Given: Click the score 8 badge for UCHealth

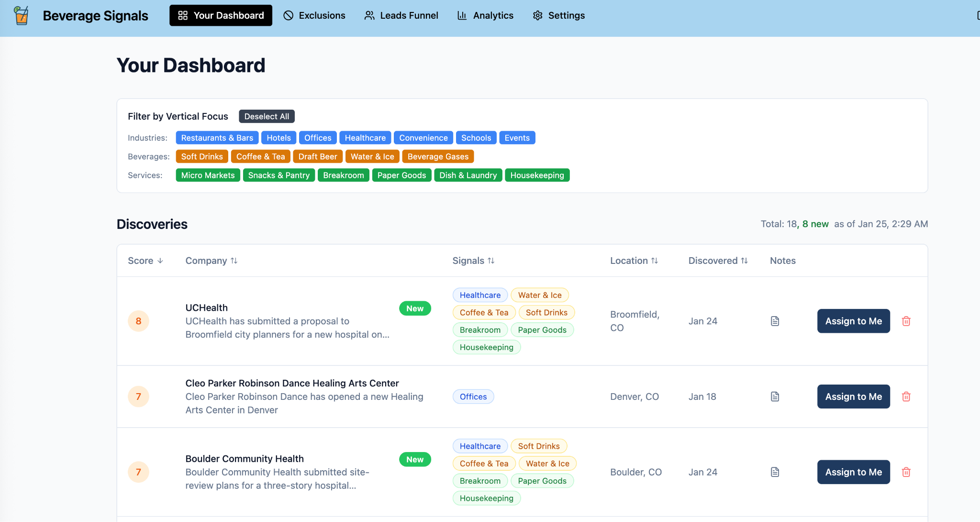Looking at the screenshot, I should [138, 321].
